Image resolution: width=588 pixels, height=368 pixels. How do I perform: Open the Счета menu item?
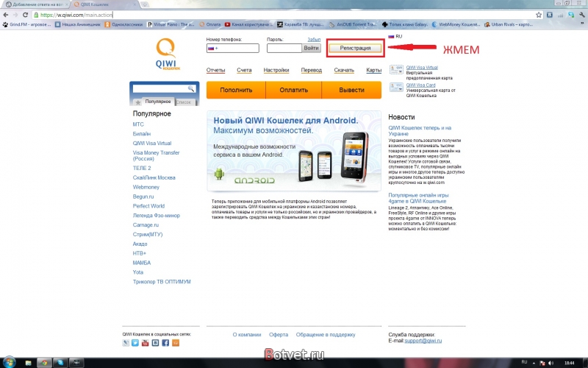244,70
